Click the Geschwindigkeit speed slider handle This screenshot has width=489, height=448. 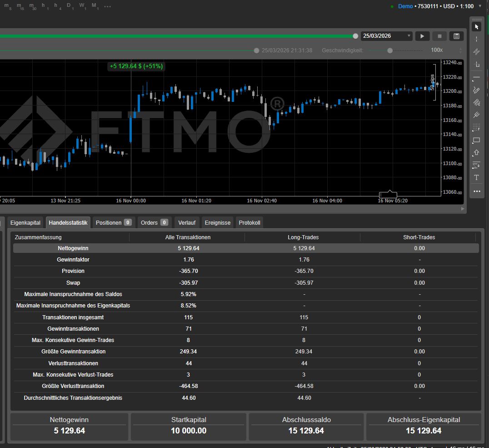(x=390, y=50)
